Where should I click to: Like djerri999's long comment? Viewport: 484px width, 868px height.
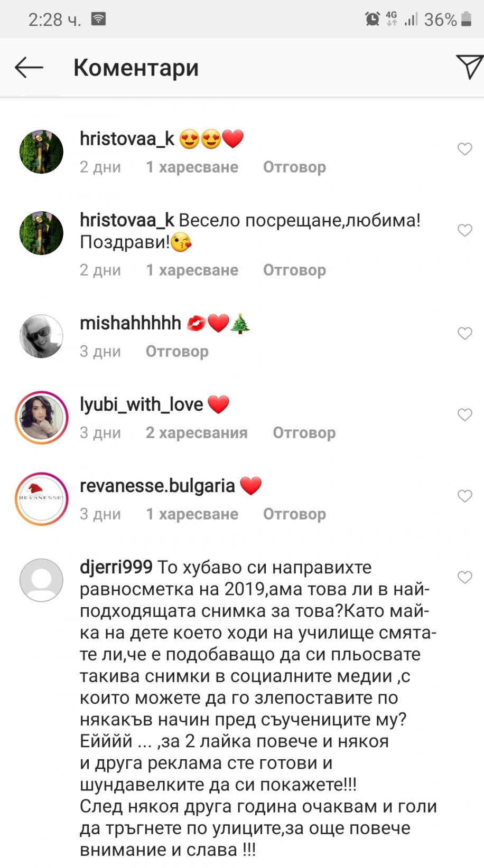click(x=464, y=577)
